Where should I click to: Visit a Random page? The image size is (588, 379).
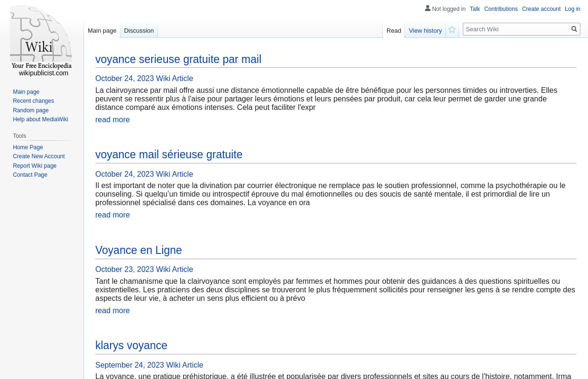click(x=30, y=110)
